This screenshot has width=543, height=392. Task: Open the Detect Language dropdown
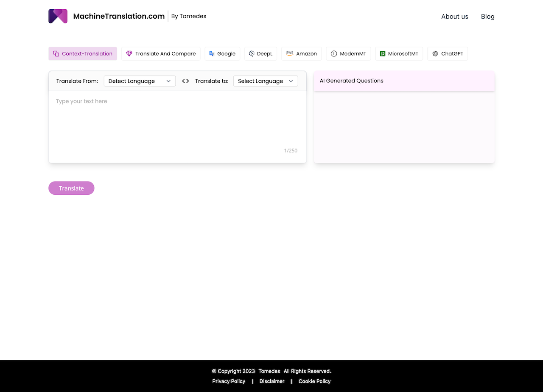pyautogui.click(x=140, y=81)
